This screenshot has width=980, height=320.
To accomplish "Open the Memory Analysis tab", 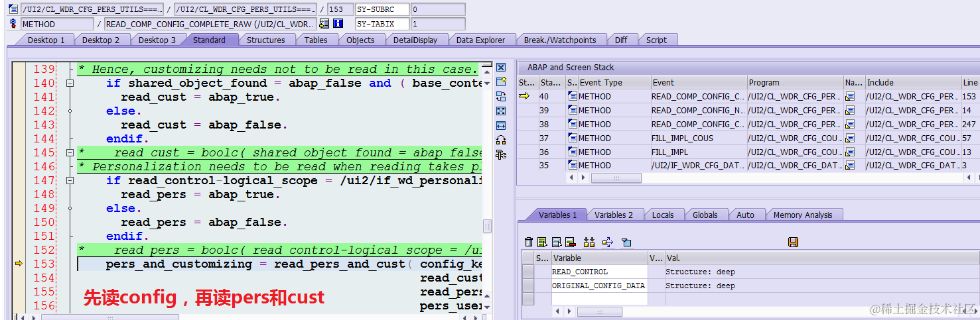I will coord(803,215).
